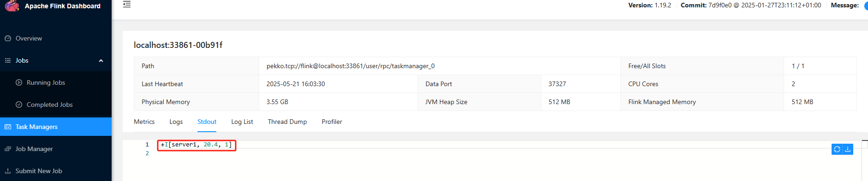Viewport: 868px width, 181px height.
Task: Download the stdout log file
Action: click(848, 149)
